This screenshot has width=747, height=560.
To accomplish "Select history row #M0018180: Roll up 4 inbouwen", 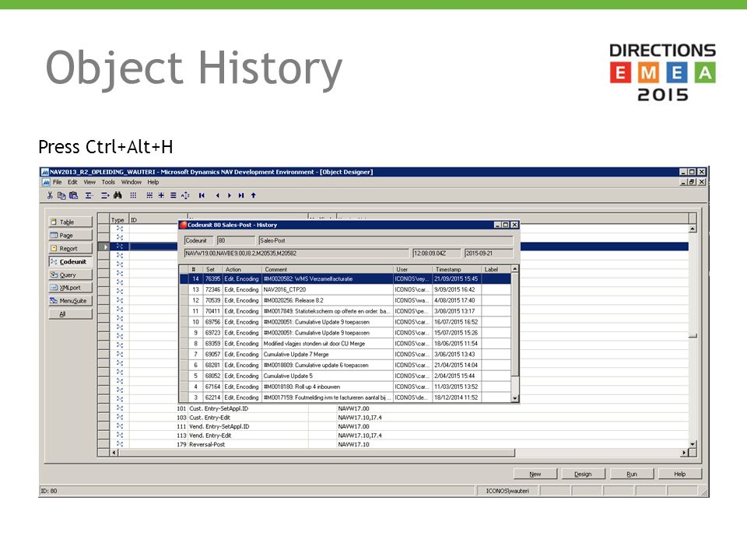I will tap(345, 387).
